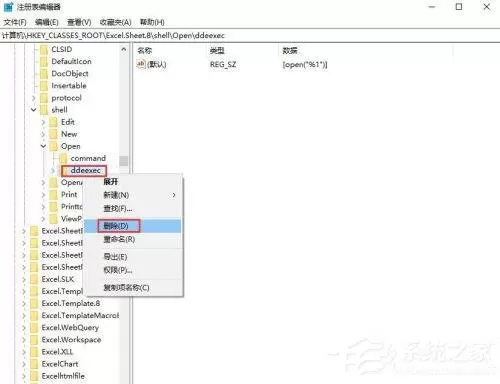Select the (默认) value name
The width and height of the screenshot is (500, 384).
pyautogui.click(x=156, y=64)
